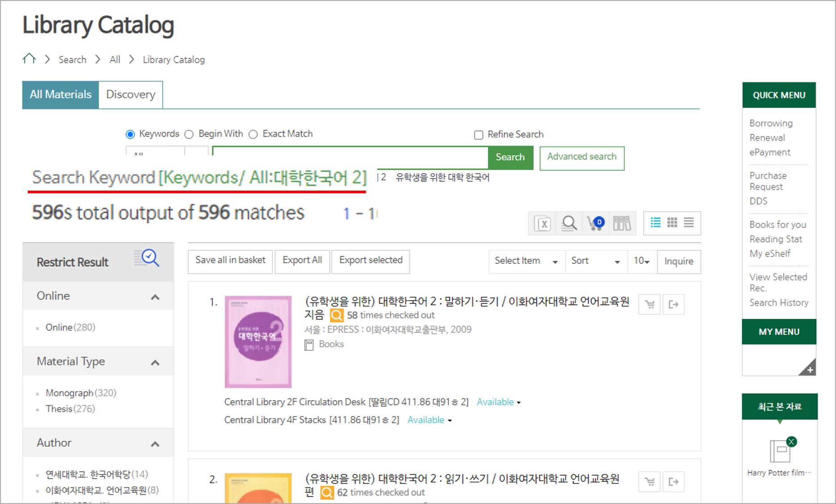
Task: Open the basket cart icon with badge 0
Action: click(596, 223)
